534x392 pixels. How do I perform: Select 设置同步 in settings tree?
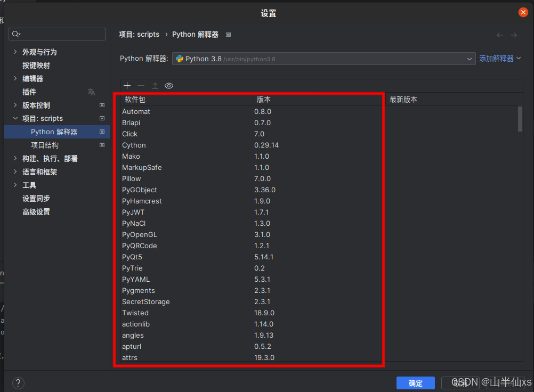(x=36, y=198)
